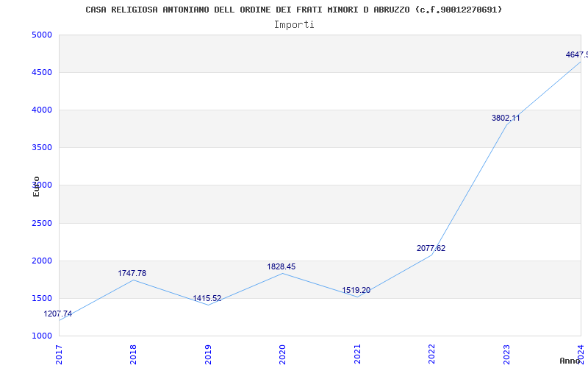
Task: Click the Casa Religiosa Antoniano chart title
Action: pos(294,10)
